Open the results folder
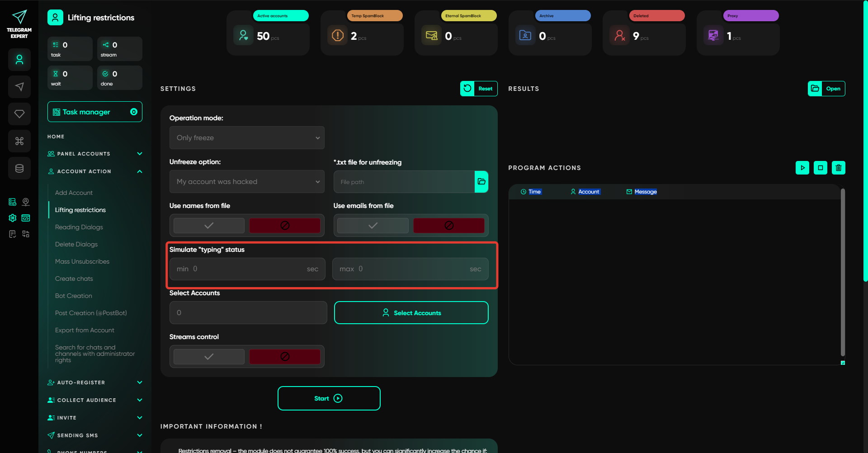Screen dimensions: 868x453 (826, 89)
